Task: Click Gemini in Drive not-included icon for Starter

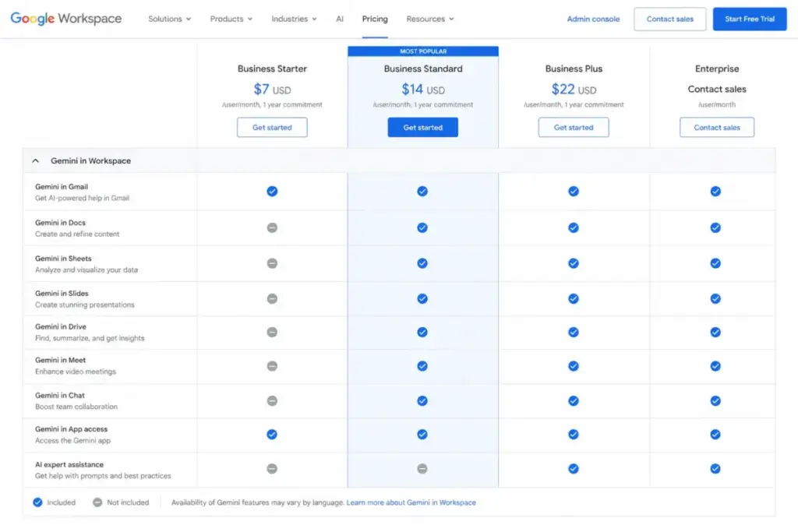Action: [272, 332]
